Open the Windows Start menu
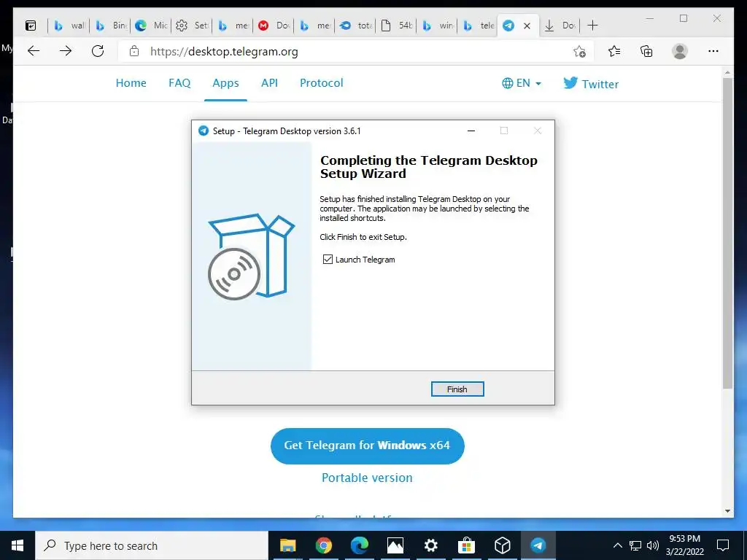This screenshot has width=747, height=560. (18, 545)
